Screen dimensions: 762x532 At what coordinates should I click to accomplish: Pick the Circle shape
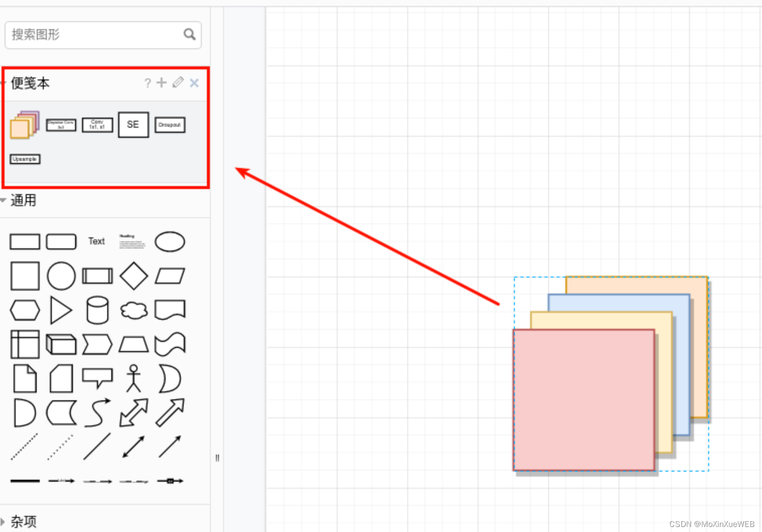[61, 276]
